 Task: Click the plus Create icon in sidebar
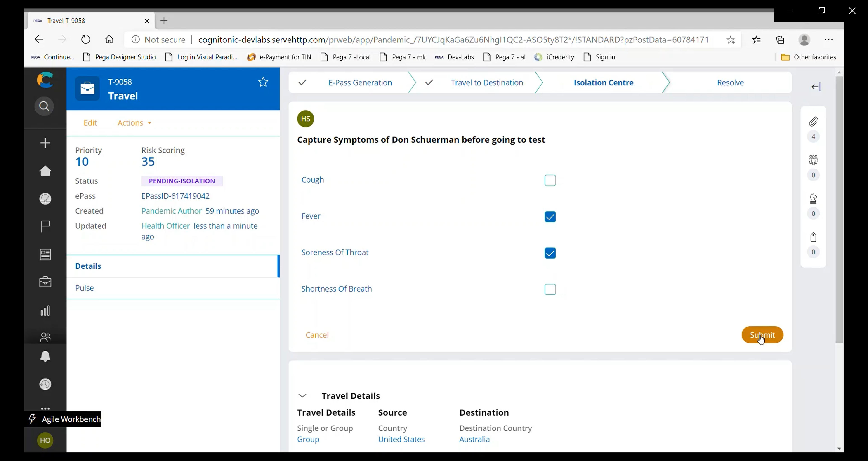pyautogui.click(x=45, y=143)
